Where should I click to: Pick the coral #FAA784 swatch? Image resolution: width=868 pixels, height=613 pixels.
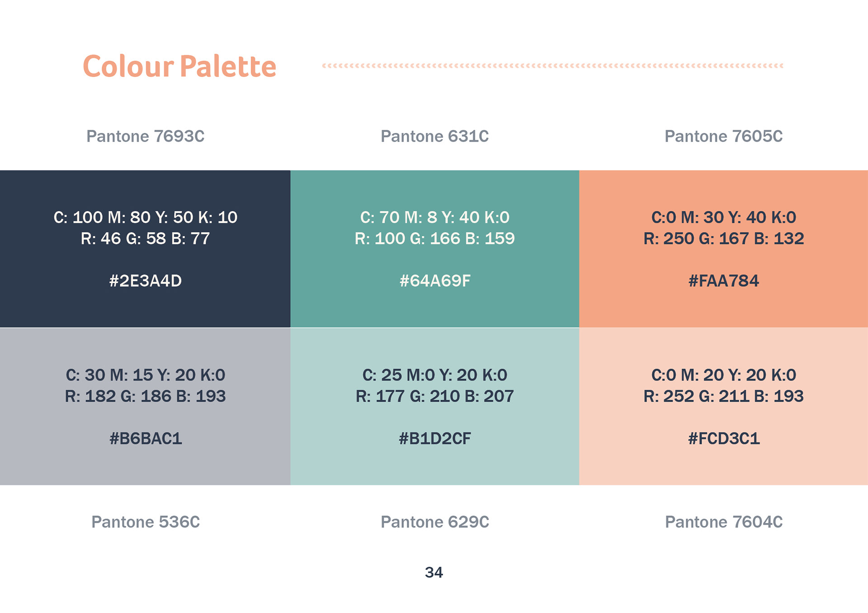coord(723,249)
